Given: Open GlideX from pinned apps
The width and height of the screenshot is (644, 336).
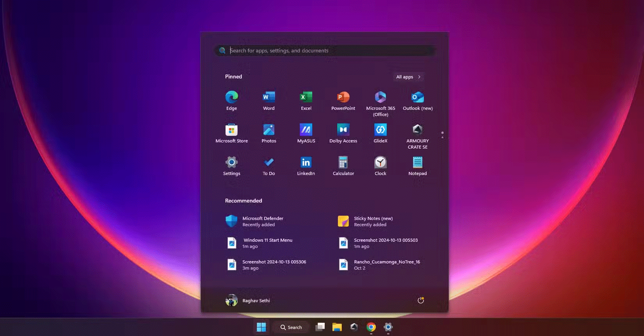Looking at the screenshot, I should (380, 133).
